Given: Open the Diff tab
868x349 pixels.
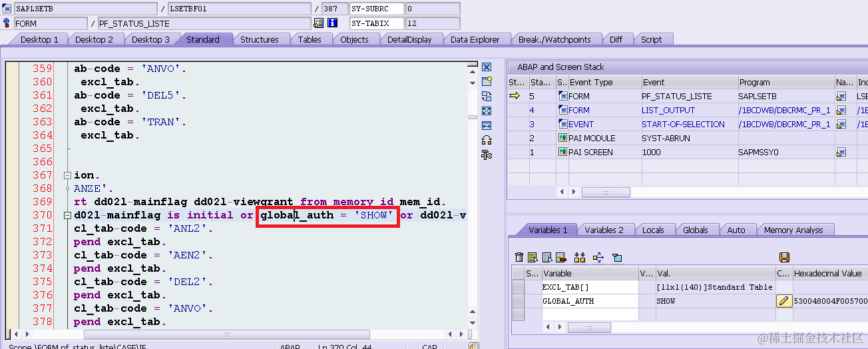Looking at the screenshot, I should point(616,39).
